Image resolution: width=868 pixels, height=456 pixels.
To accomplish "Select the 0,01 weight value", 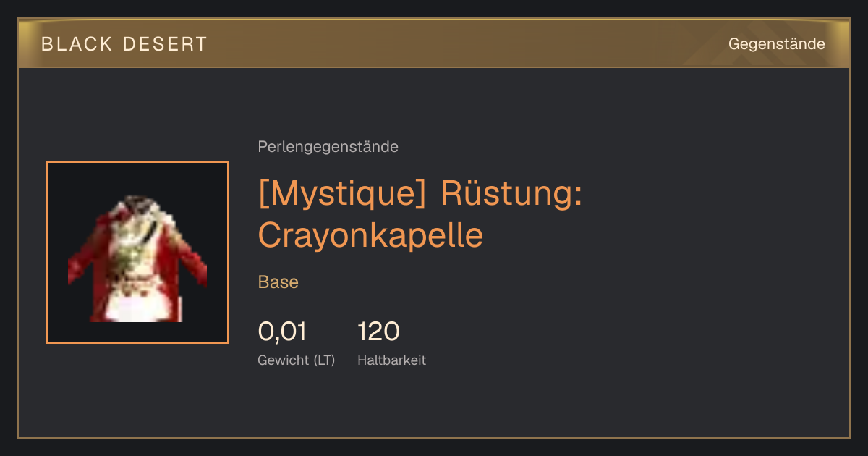I will tap(282, 332).
